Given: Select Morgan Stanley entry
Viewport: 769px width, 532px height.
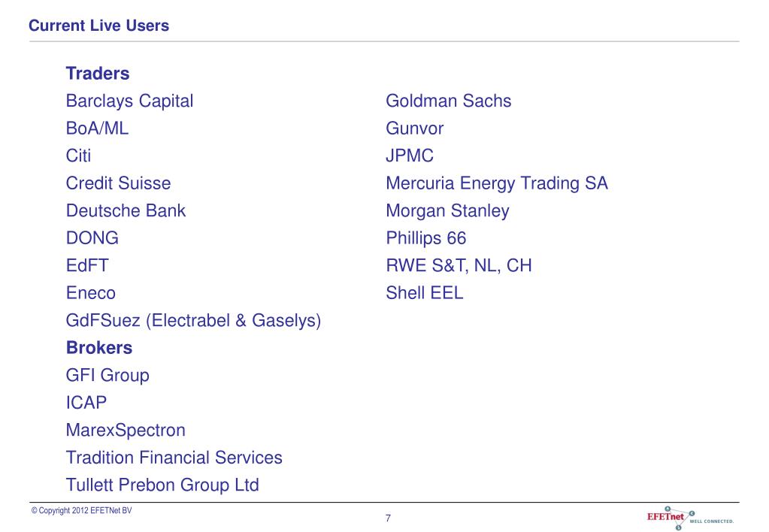Looking at the screenshot, I should point(447,211).
